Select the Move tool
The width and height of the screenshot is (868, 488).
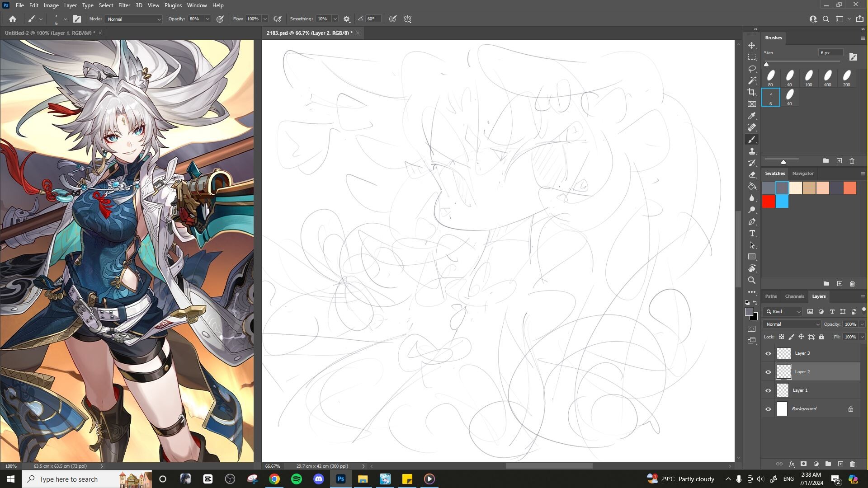pos(752,46)
